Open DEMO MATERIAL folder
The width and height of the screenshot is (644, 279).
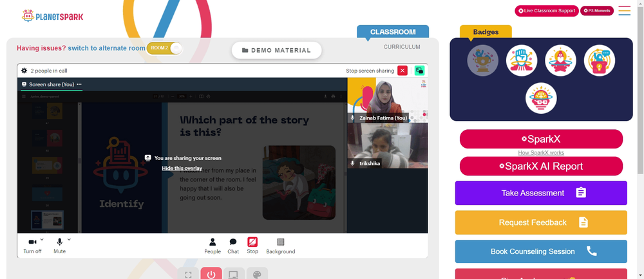tap(276, 50)
